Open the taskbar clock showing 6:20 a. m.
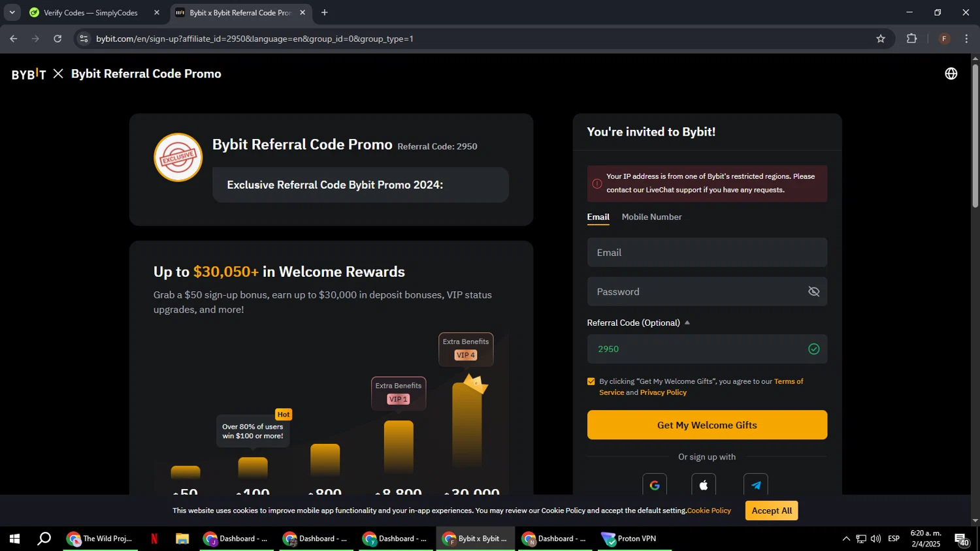 coord(926,539)
